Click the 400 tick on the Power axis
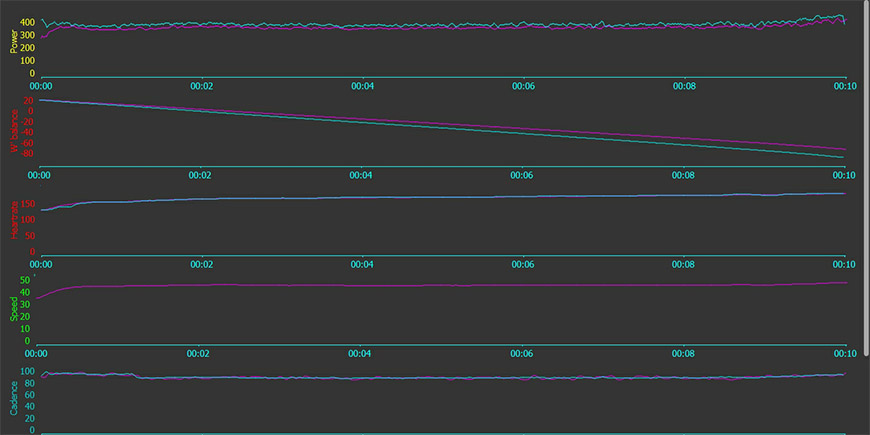Viewport: 870px width, 435px height. click(28, 22)
